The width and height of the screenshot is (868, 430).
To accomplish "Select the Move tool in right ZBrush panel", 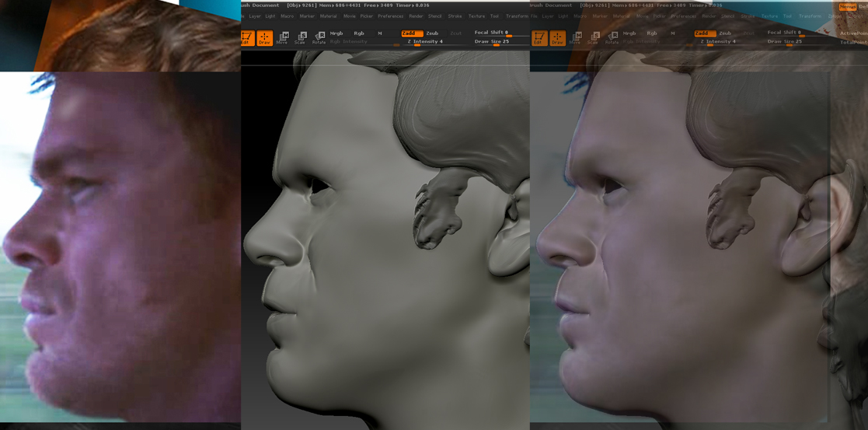I will pyautogui.click(x=576, y=37).
